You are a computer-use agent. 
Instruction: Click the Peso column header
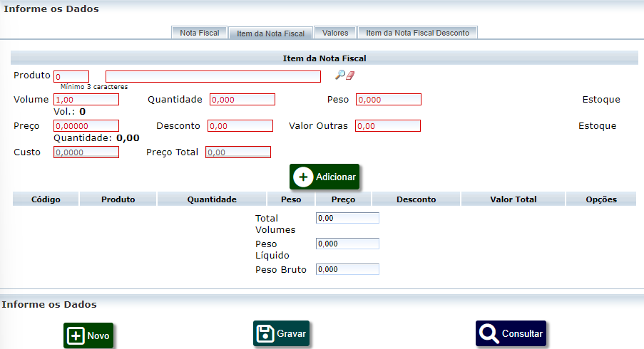click(291, 199)
